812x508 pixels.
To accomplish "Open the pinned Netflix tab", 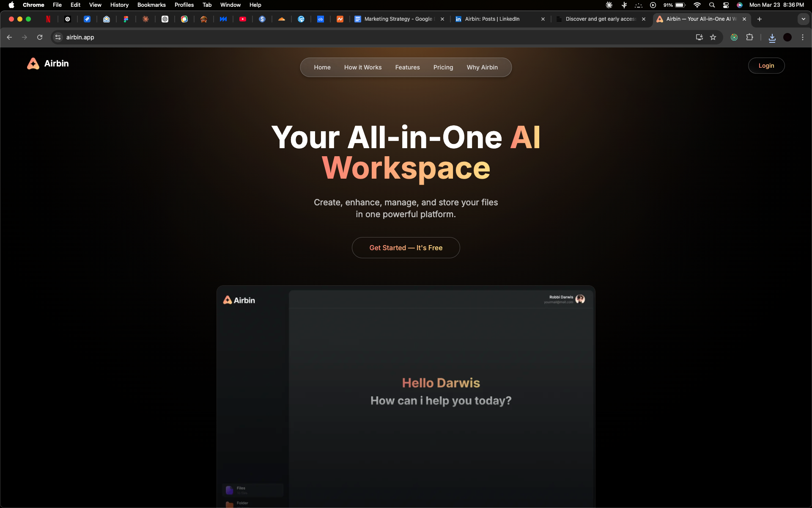I will coord(48,19).
